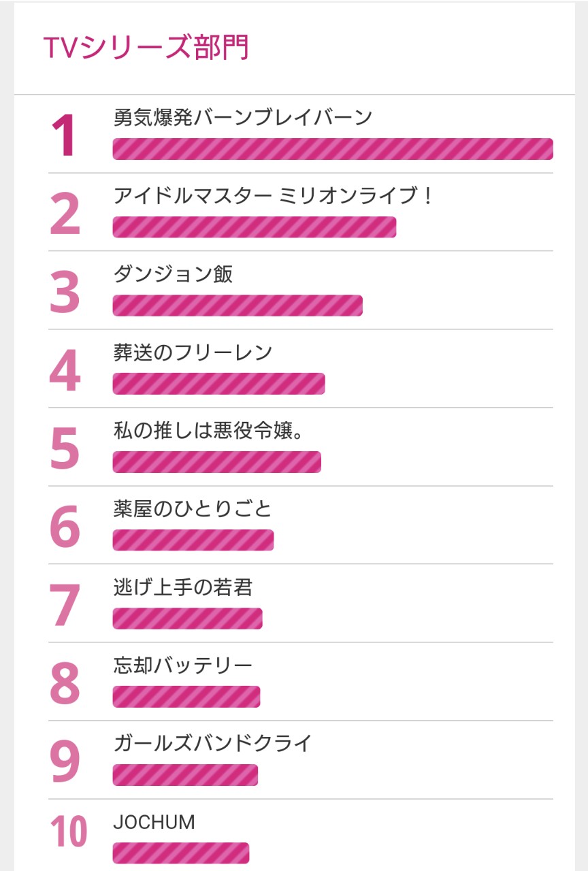
Task: Select 私の推しは悪役令嬢。 title
Action: pyautogui.click(x=208, y=431)
